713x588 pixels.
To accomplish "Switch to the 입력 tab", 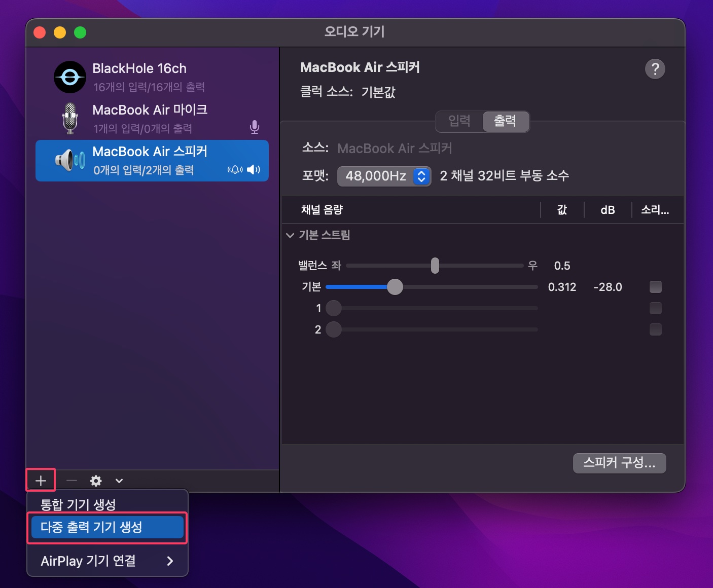I will pyautogui.click(x=459, y=121).
